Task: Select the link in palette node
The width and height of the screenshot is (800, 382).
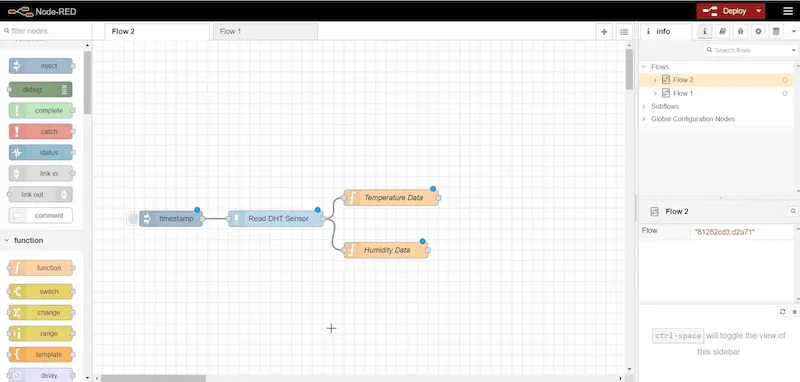Action: coord(41,173)
